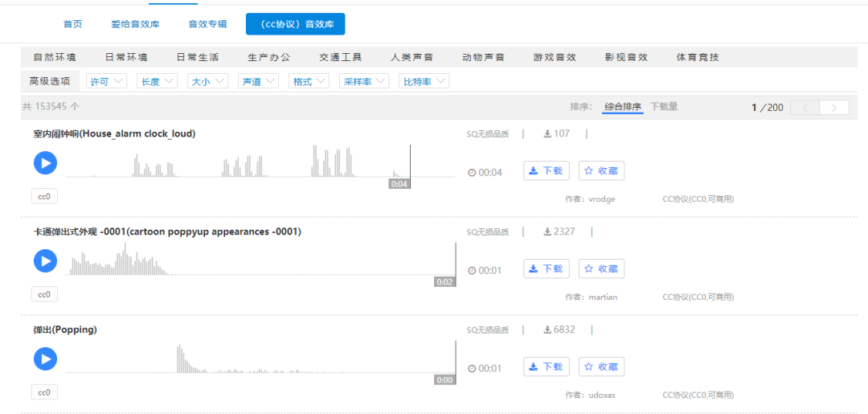Viewport: 868px width, 414px height.
Task: Select the 日常生活 category
Action: click(198, 57)
